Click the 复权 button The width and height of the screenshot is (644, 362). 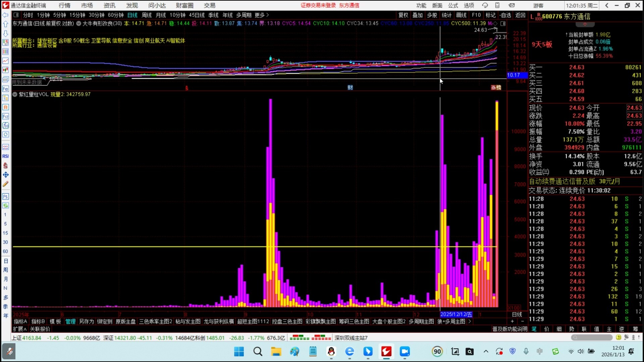click(x=403, y=15)
